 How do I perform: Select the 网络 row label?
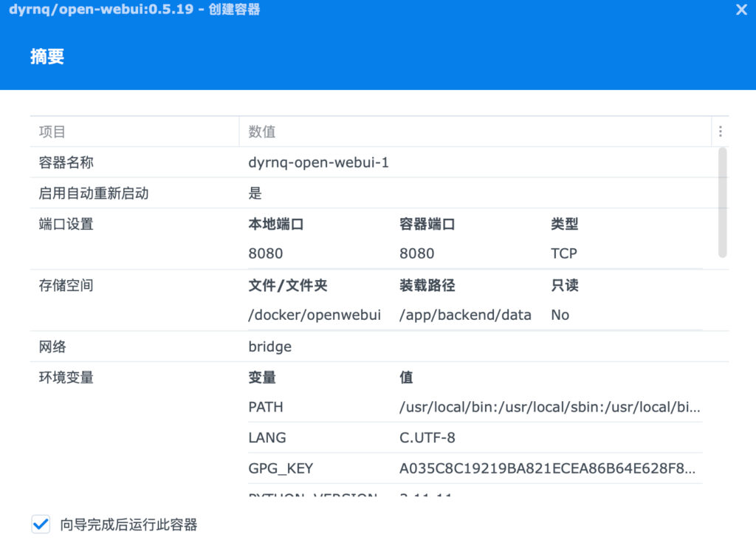click(52, 346)
